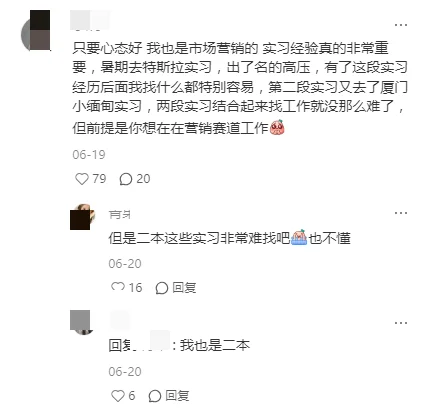Click the 79 like count
The height and width of the screenshot is (413, 429).
99,179
